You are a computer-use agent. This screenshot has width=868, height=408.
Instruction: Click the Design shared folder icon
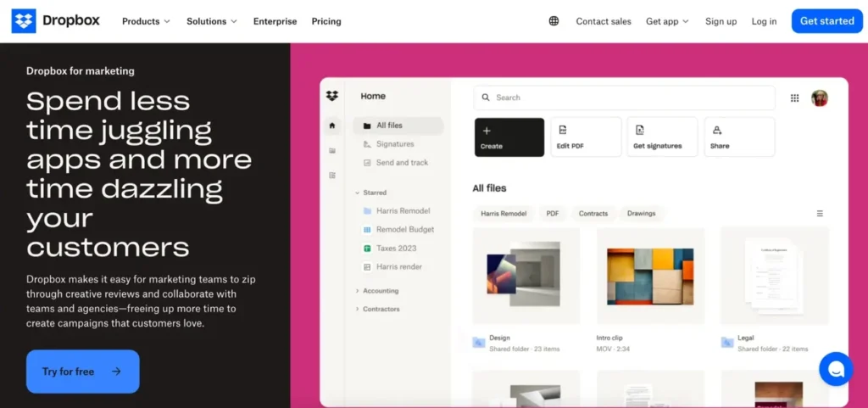pos(479,342)
